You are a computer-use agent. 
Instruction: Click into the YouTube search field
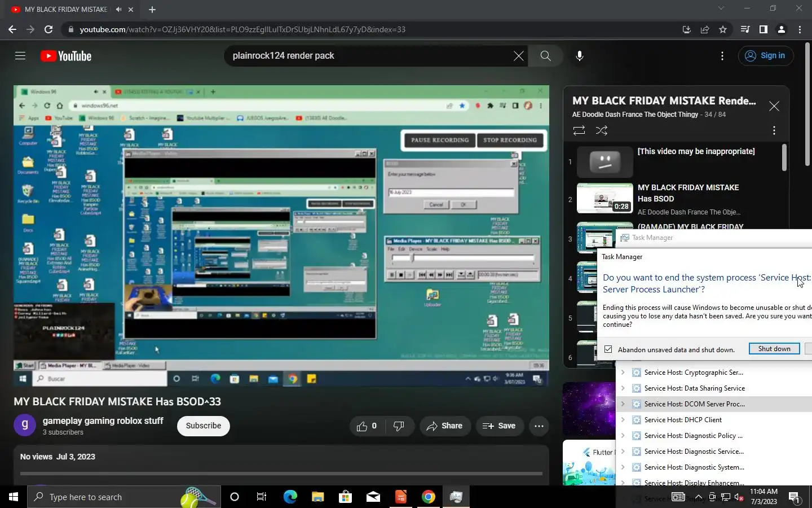click(369, 56)
